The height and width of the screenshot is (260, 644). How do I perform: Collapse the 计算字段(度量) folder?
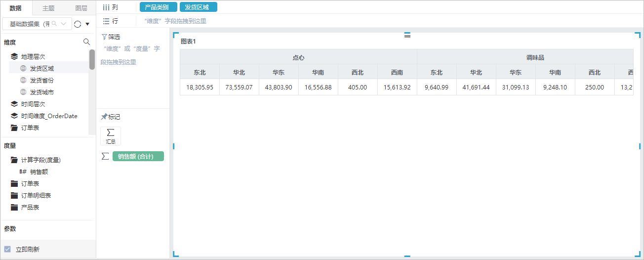click(14, 160)
